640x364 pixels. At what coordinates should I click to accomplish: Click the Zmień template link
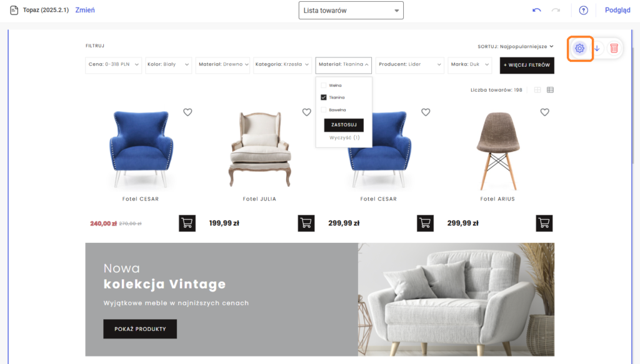pos(85,10)
